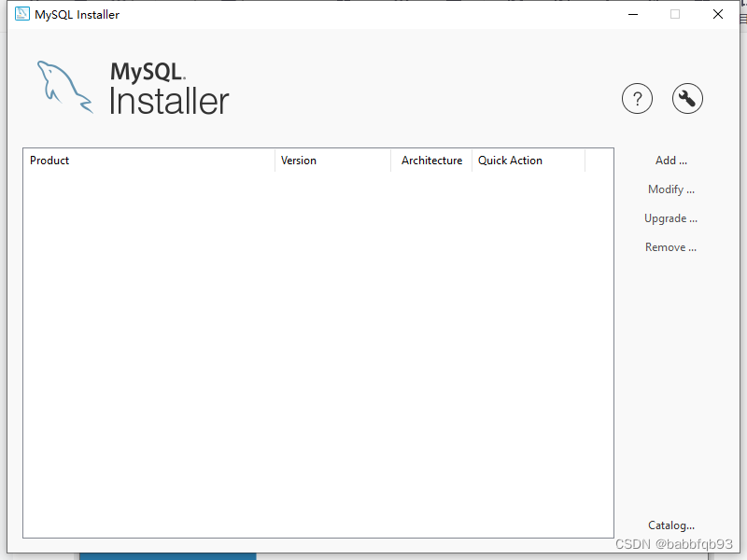747x560 pixels.
Task: Click the Upgrade ... button
Action: point(670,218)
